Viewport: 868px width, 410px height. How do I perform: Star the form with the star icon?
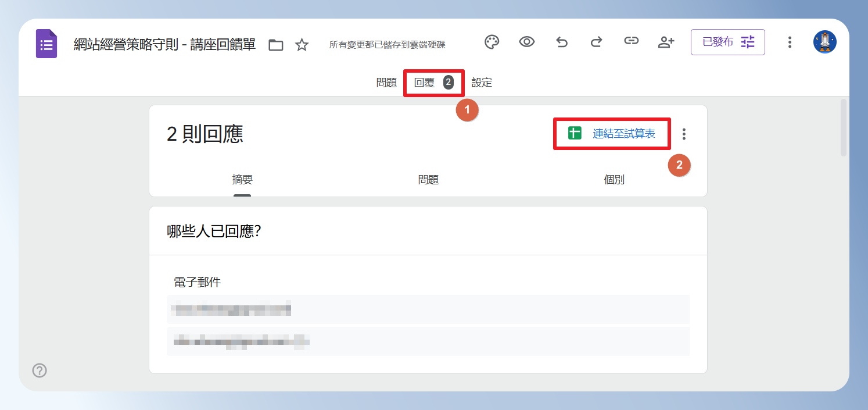point(302,45)
